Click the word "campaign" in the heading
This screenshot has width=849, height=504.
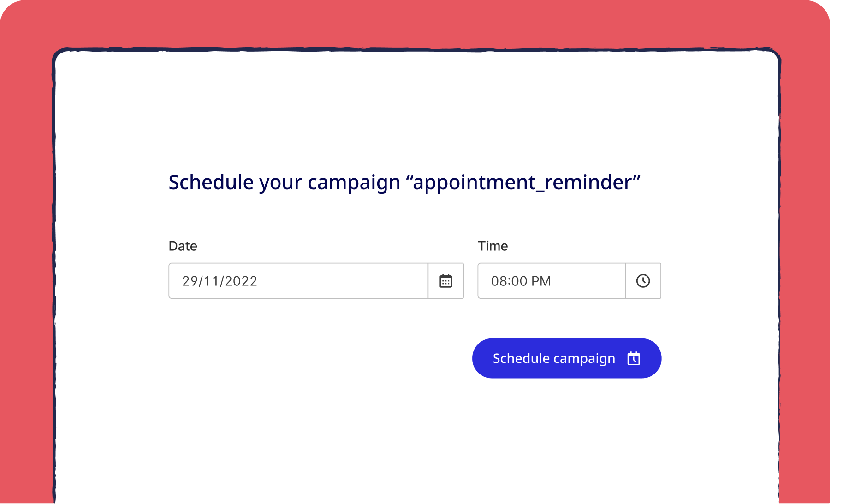354,182
